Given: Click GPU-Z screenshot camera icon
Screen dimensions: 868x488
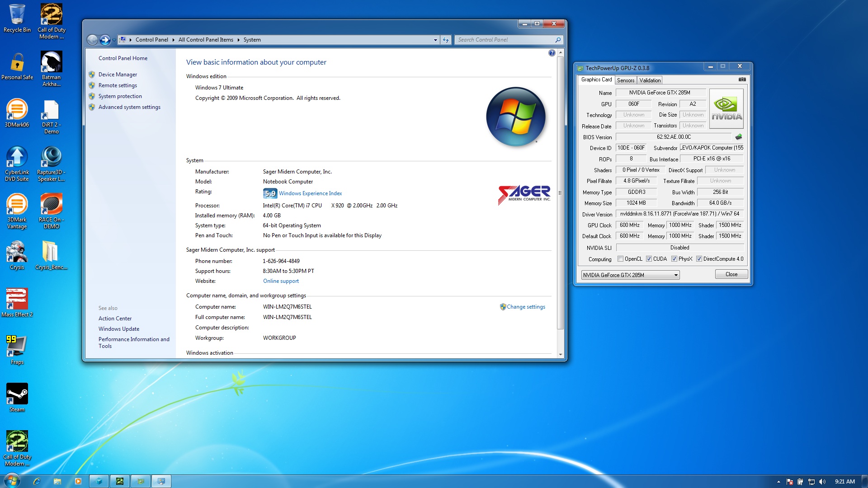Looking at the screenshot, I should click(742, 80).
